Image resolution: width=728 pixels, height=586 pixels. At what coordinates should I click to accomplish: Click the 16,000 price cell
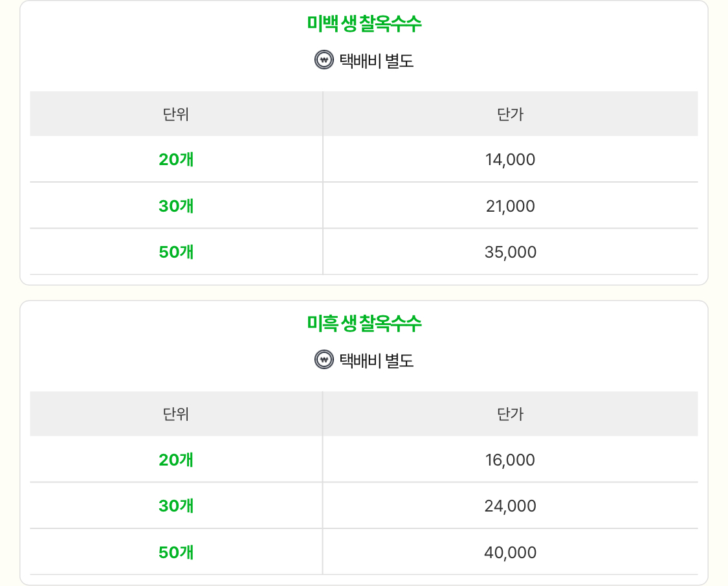(x=511, y=460)
